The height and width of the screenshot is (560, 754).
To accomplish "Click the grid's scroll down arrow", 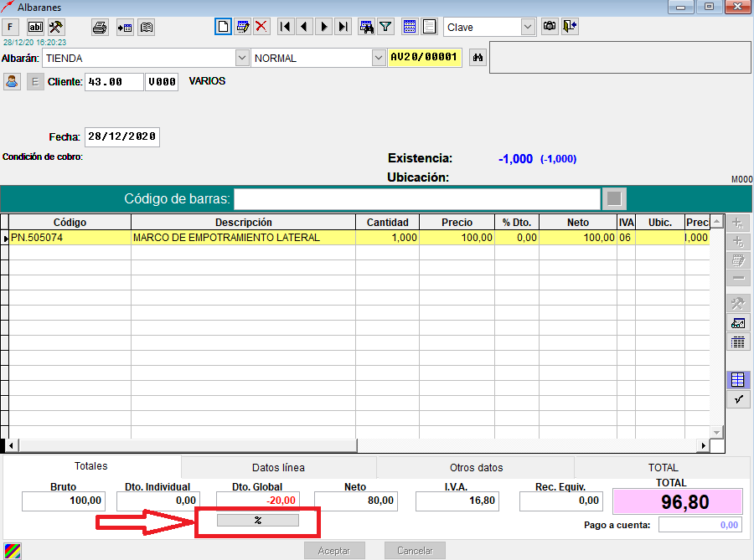I will click(x=717, y=432).
